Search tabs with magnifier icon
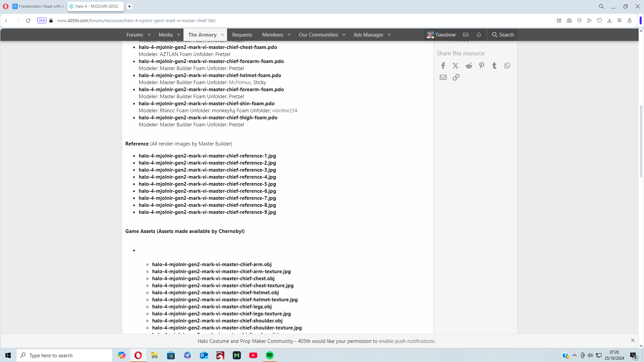This screenshot has width=644, height=362. click(601, 6)
